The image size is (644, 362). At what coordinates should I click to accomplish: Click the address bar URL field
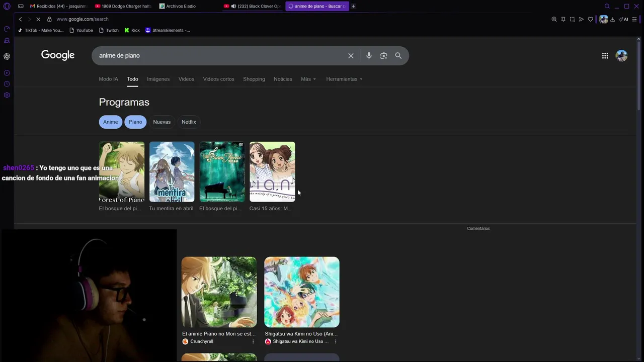coord(302,19)
